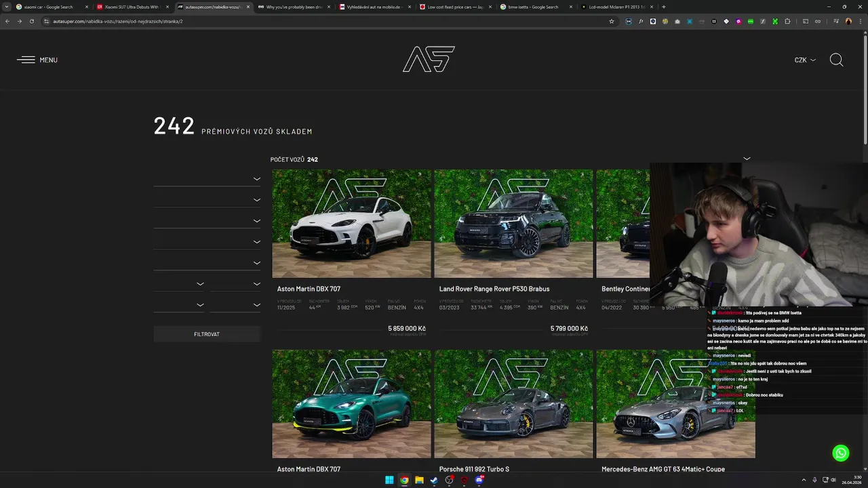The height and width of the screenshot is (488, 868).
Task: Switch to the Vyhledávání aut na mobile.de tab
Action: pyautogui.click(x=374, y=7)
